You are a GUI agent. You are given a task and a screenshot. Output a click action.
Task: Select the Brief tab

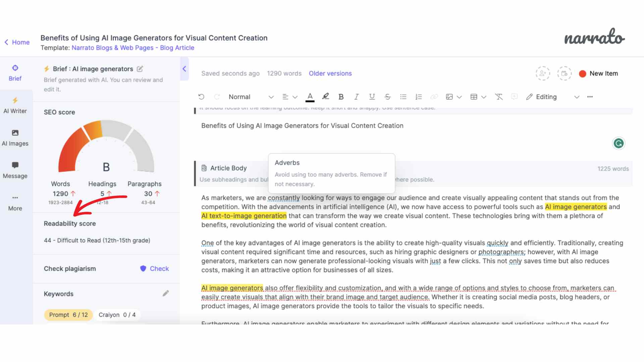coord(15,73)
